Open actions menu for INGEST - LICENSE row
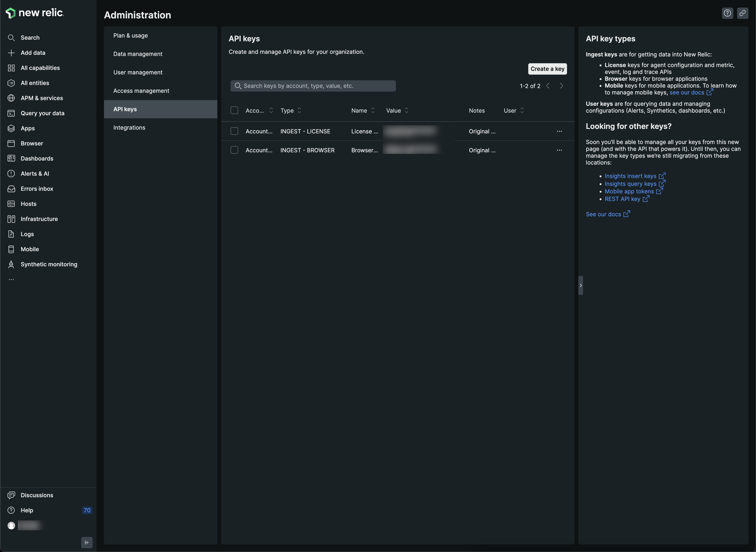 point(559,131)
